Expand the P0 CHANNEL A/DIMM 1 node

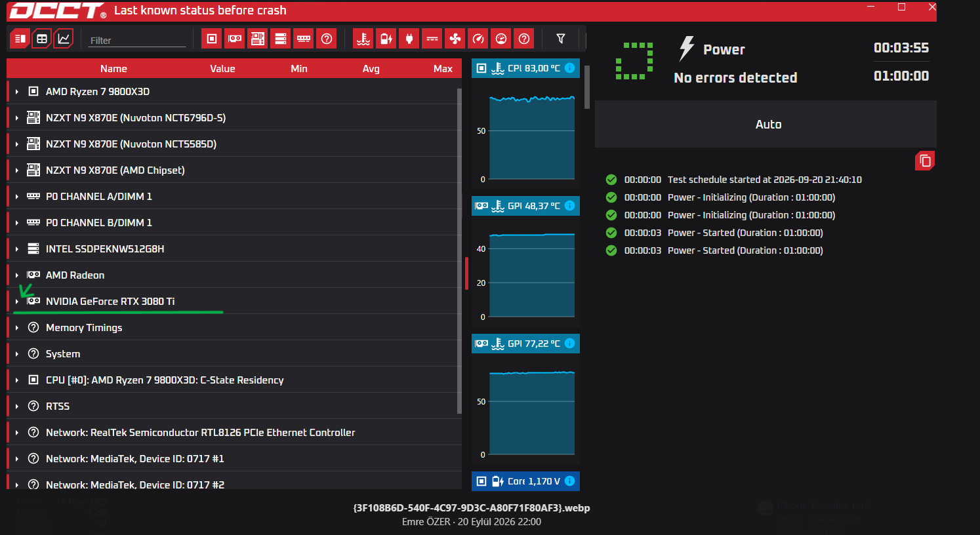click(x=16, y=197)
